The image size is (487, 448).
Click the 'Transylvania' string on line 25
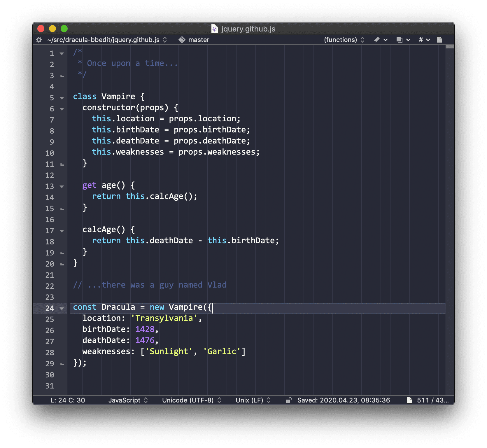click(x=164, y=318)
